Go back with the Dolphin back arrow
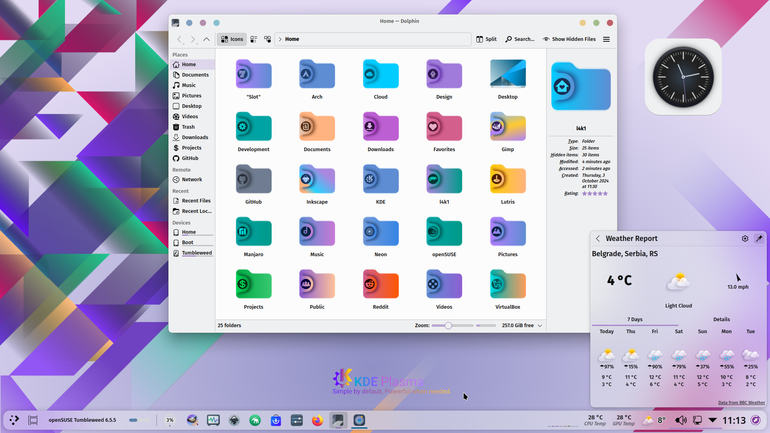 (x=180, y=39)
